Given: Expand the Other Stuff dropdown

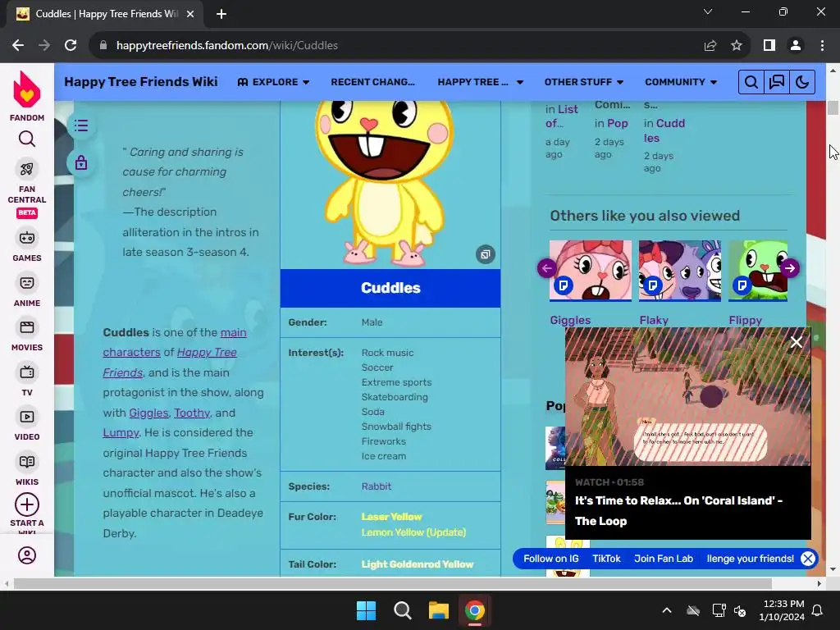Looking at the screenshot, I should (584, 82).
